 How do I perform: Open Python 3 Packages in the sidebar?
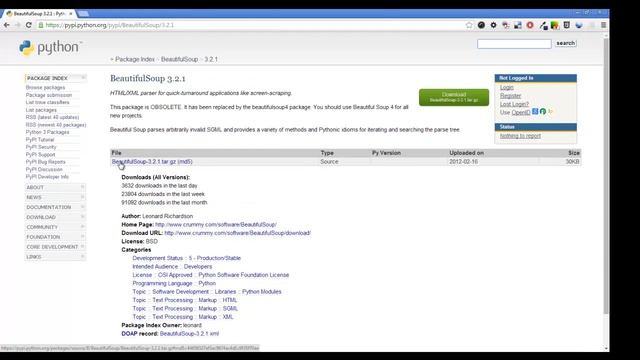[x=47, y=132]
